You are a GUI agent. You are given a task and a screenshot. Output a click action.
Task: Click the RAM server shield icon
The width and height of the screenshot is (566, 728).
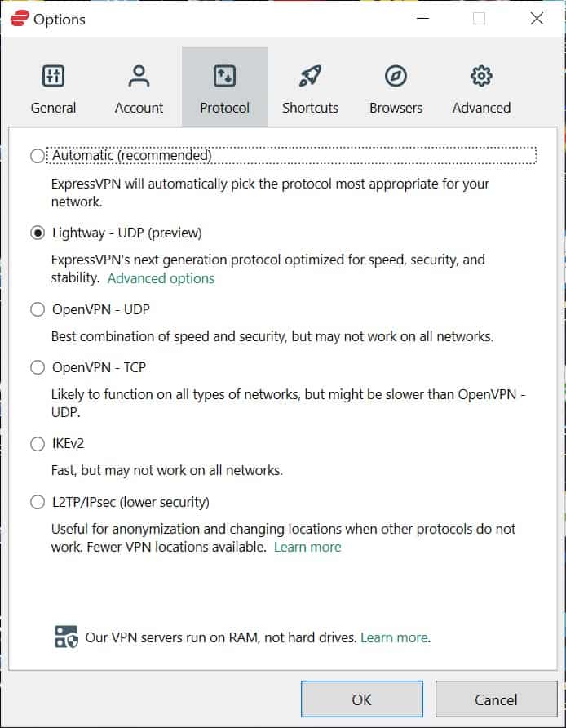tap(66, 637)
